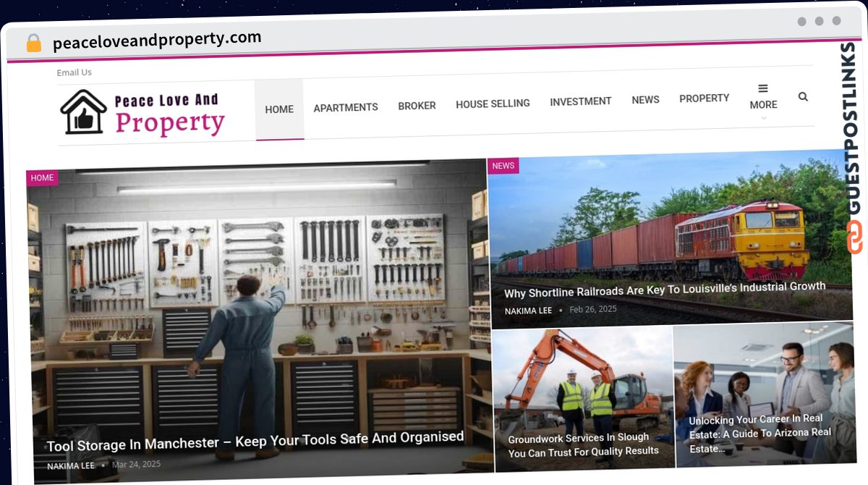The height and width of the screenshot is (485, 868).
Task: Click the pink HOME category tag
Action: tap(42, 178)
